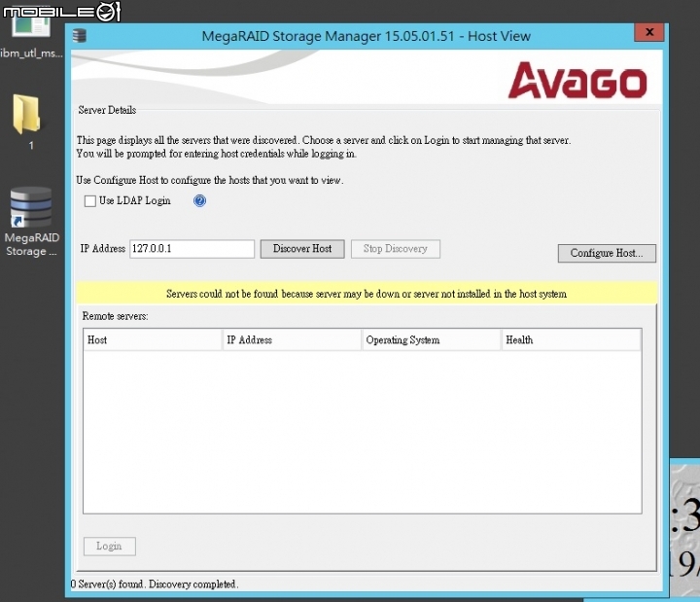This screenshot has height=602, width=700.
Task: Close the MegaRAID Storage Manager window
Action: click(649, 32)
